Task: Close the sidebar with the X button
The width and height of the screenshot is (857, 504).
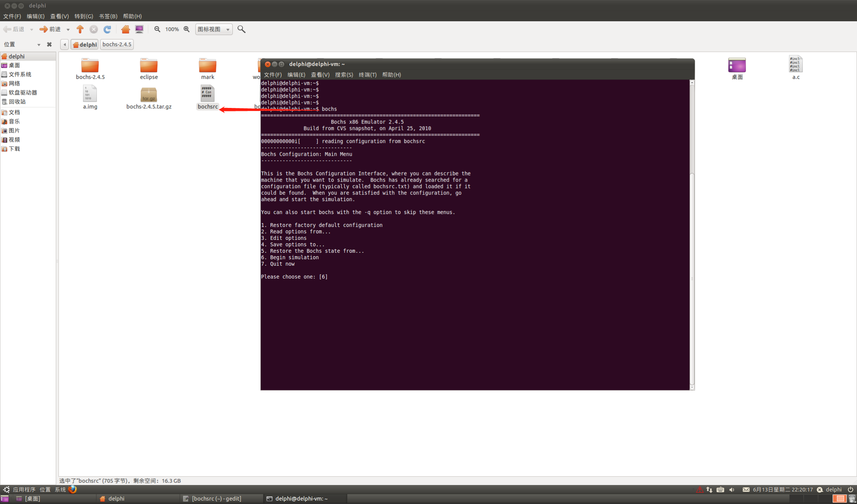Action: click(x=49, y=44)
